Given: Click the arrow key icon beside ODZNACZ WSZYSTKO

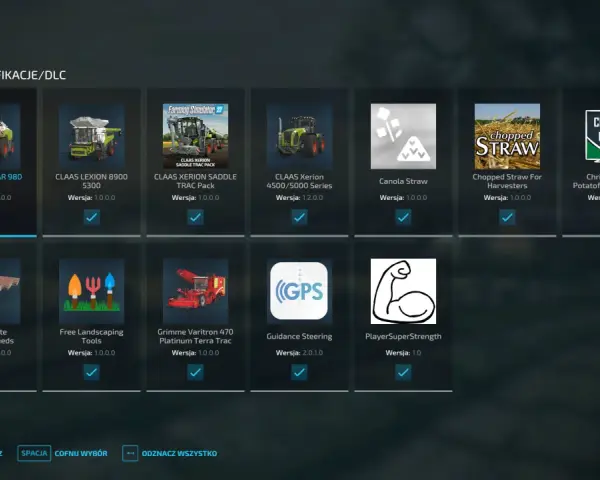Looking at the screenshot, I should point(130,453).
